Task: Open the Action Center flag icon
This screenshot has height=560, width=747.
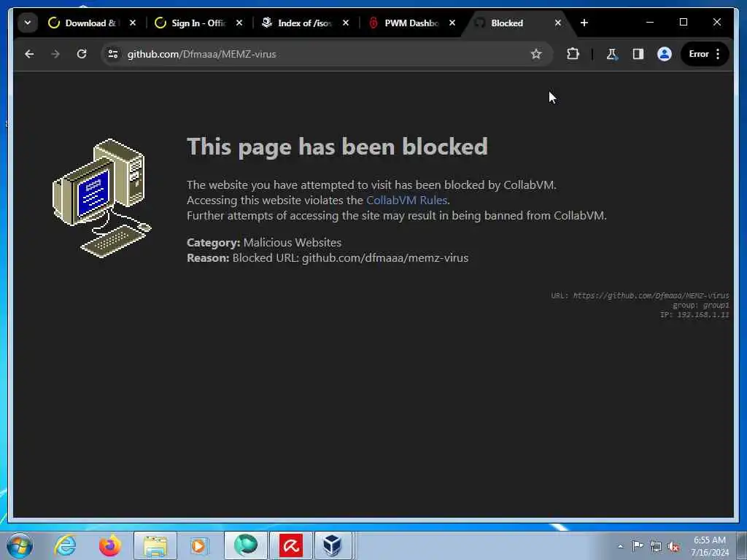Action: [638, 546]
